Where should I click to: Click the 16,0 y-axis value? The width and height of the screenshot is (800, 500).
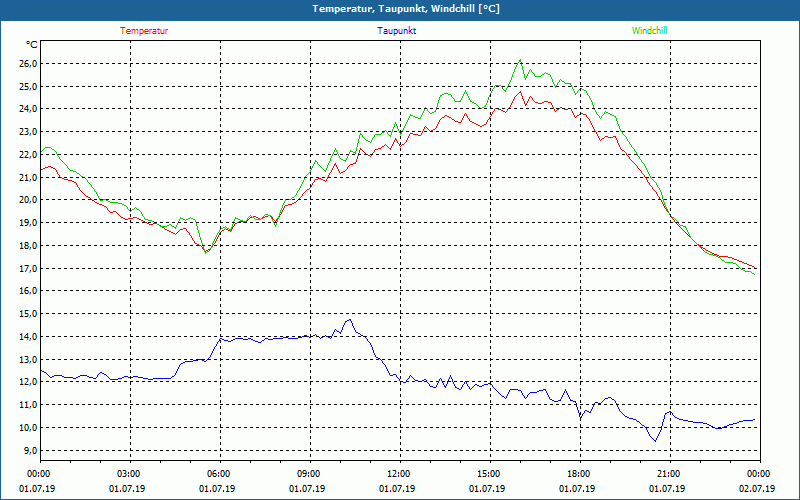[x=28, y=291]
